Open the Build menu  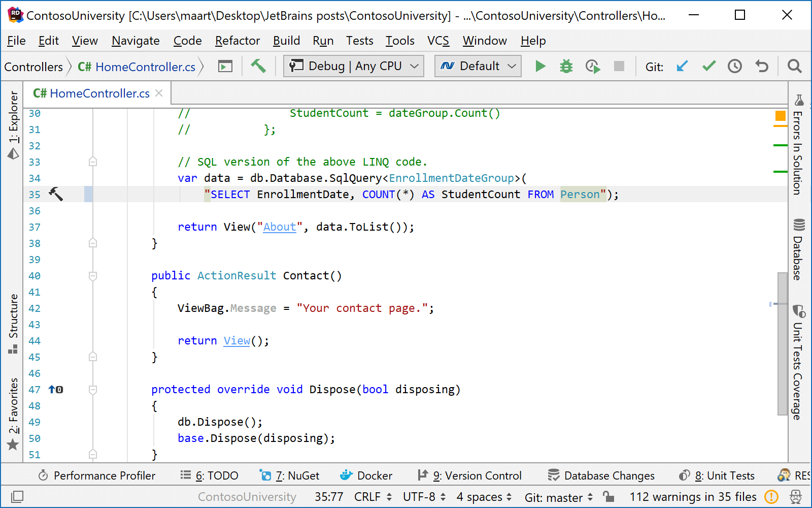tap(286, 41)
